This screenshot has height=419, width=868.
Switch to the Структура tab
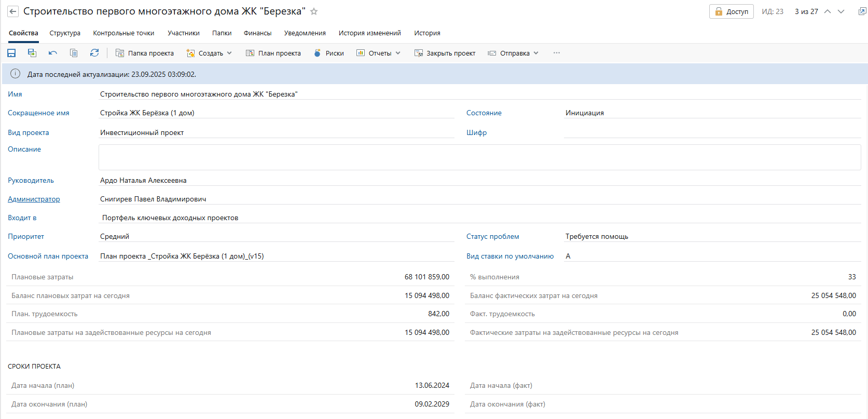65,33
